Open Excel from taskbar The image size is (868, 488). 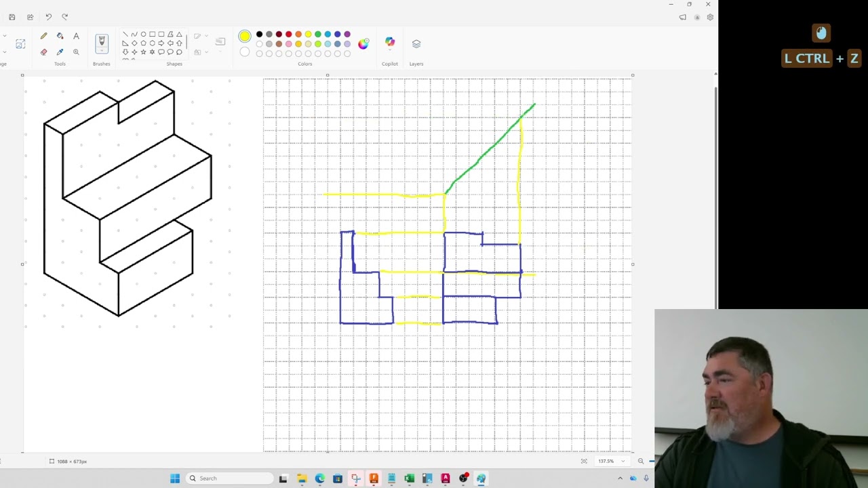coord(410,479)
